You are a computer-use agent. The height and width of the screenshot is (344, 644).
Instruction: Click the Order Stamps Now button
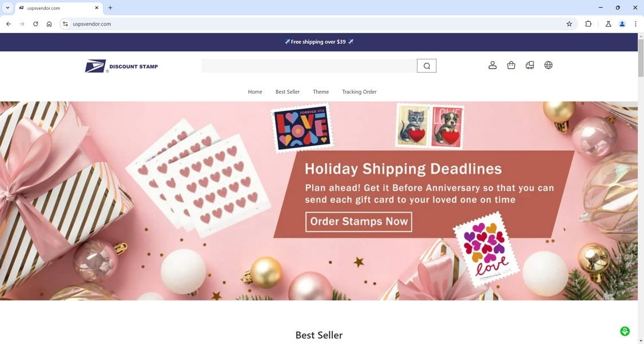coord(359,222)
